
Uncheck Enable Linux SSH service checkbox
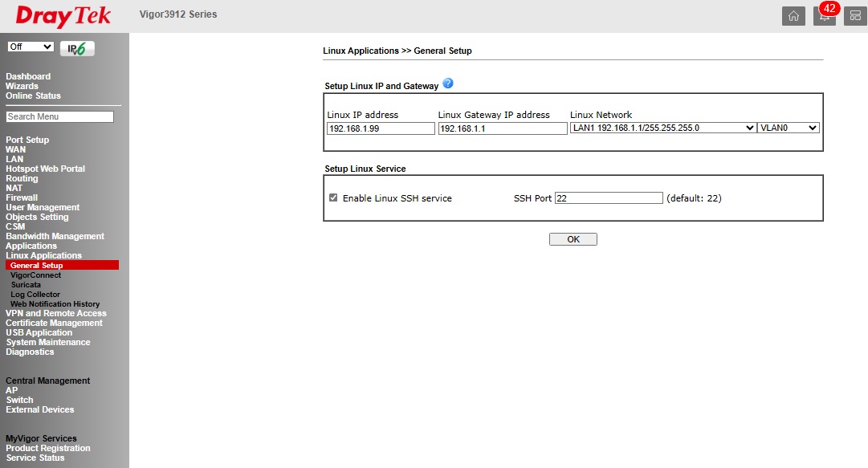click(x=333, y=198)
